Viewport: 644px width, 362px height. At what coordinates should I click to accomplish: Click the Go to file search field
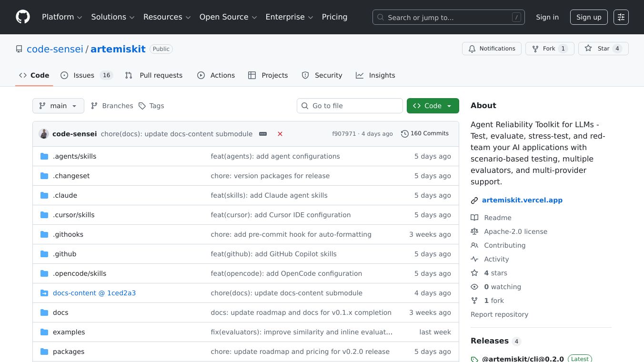pyautogui.click(x=350, y=106)
